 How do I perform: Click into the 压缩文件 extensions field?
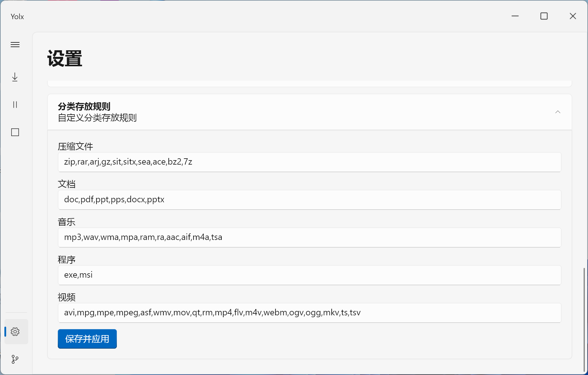309,162
